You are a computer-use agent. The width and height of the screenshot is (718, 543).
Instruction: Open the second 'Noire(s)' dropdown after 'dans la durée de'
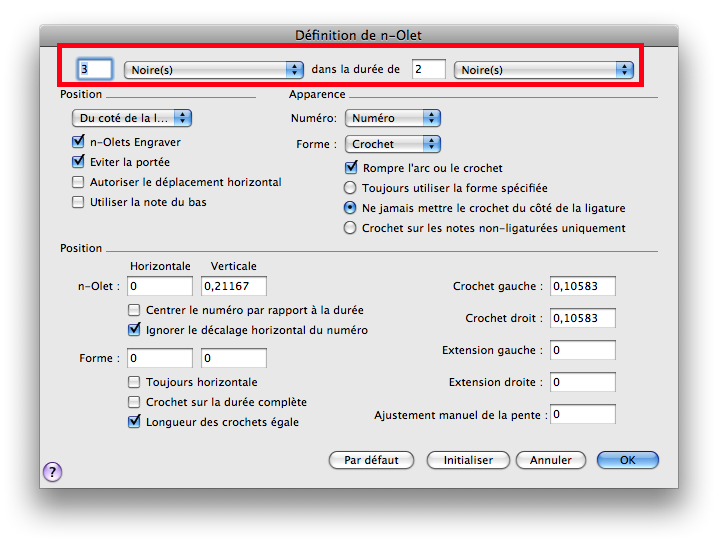pos(543,69)
